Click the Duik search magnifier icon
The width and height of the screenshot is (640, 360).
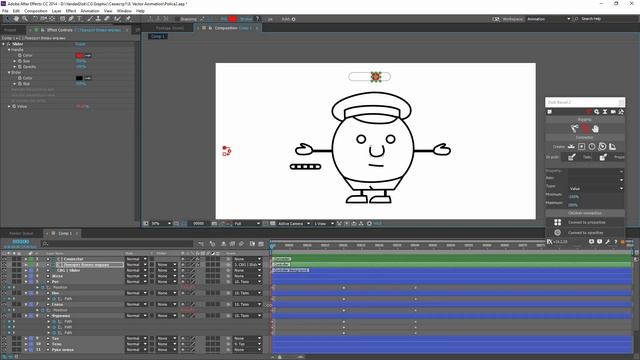point(597,112)
